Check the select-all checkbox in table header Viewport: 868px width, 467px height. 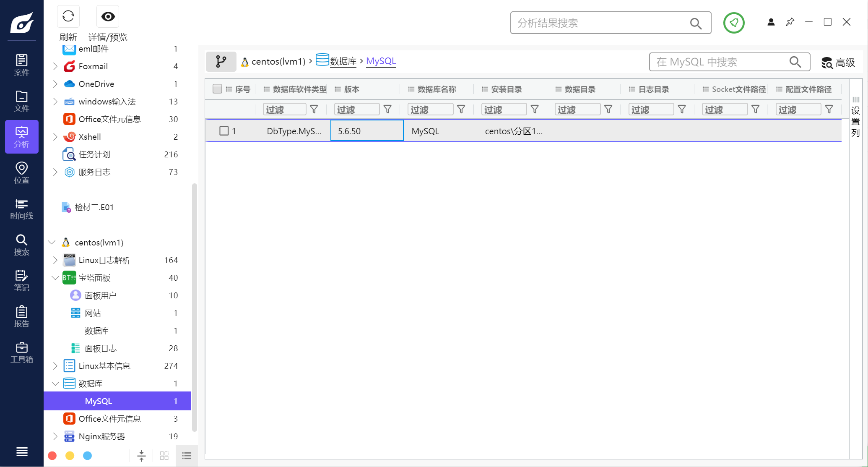217,89
